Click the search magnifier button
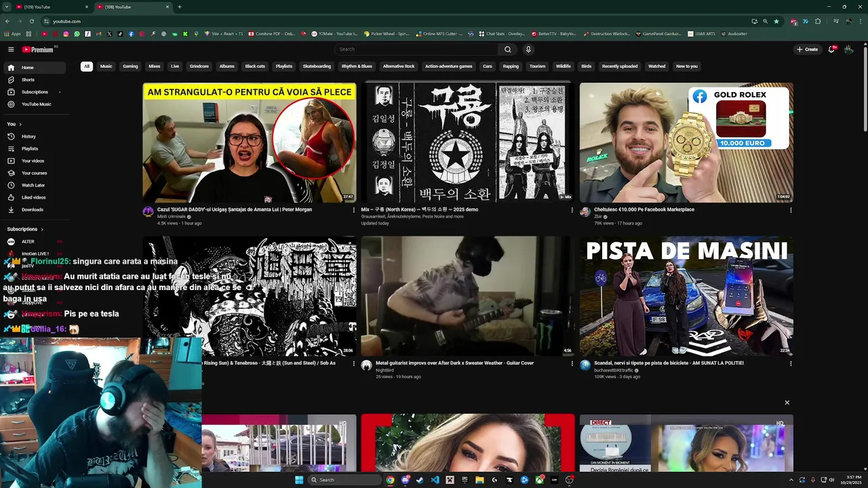This screenshot has height=488, width=868. pos(507,49)
